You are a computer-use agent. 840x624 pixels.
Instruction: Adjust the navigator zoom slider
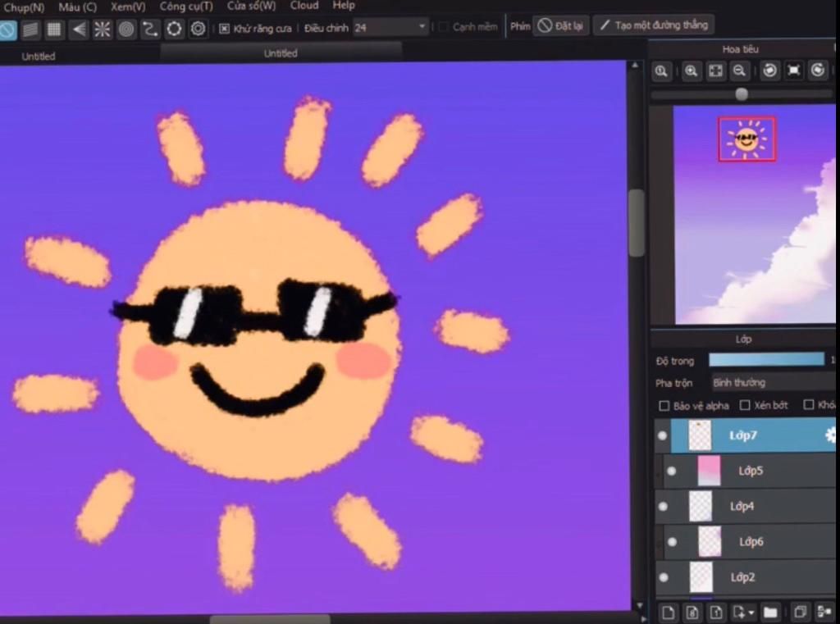point(742,94)
